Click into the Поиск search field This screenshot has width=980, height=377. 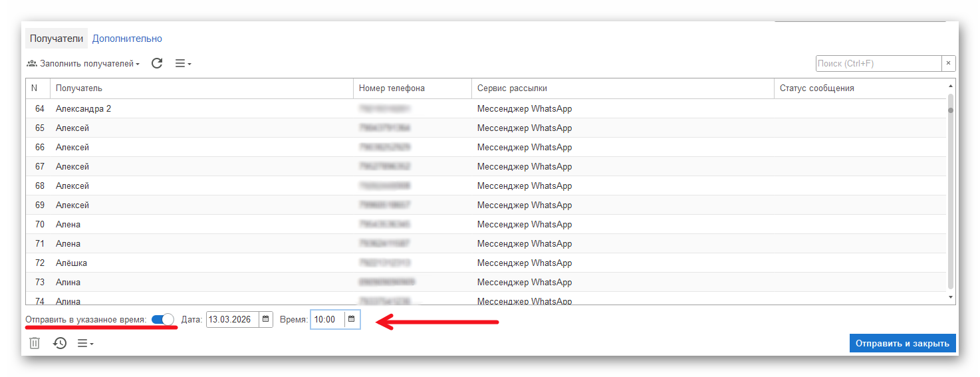pyautogui.click(x=878, y=64)
